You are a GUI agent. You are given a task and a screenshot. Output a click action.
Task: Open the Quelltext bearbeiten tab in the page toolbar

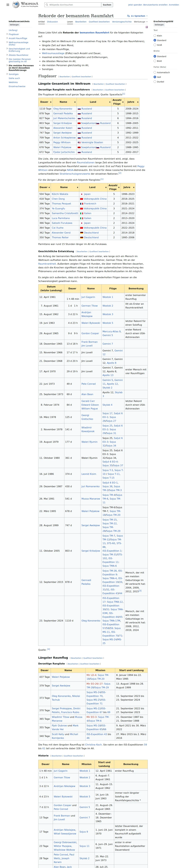99,22
